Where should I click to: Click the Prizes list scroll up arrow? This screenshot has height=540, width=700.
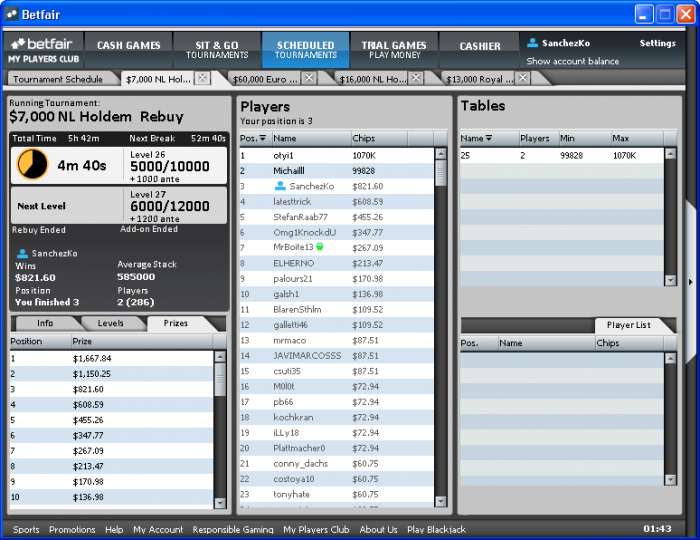click(x=220, y=357)
